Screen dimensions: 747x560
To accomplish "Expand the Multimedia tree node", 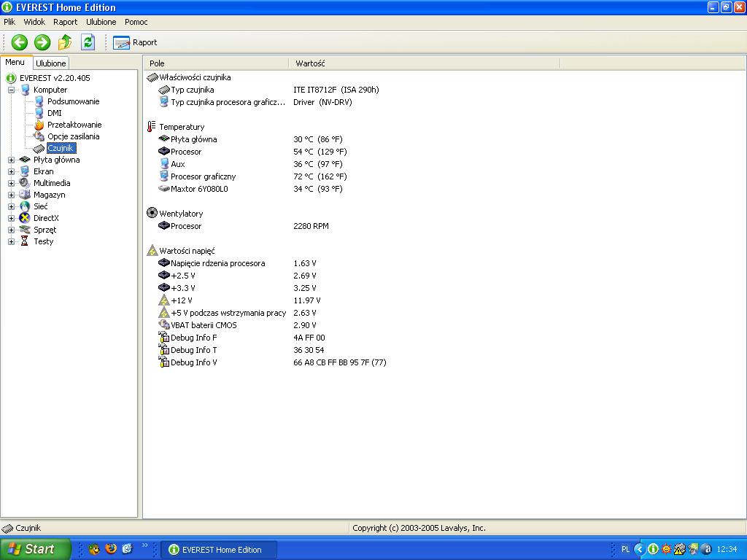I will [12, 183].
